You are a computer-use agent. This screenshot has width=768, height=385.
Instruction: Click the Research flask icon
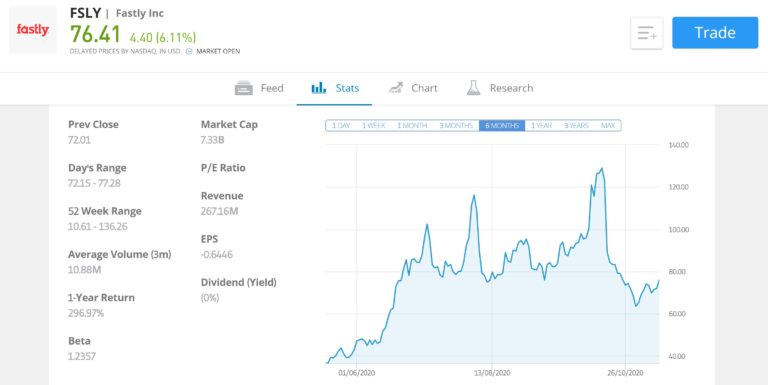click(473, 88)
